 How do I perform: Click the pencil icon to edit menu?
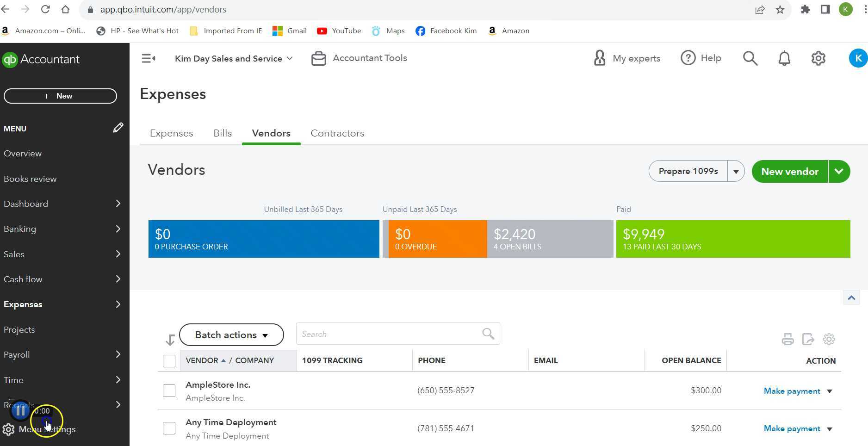(x=118, y=128)
